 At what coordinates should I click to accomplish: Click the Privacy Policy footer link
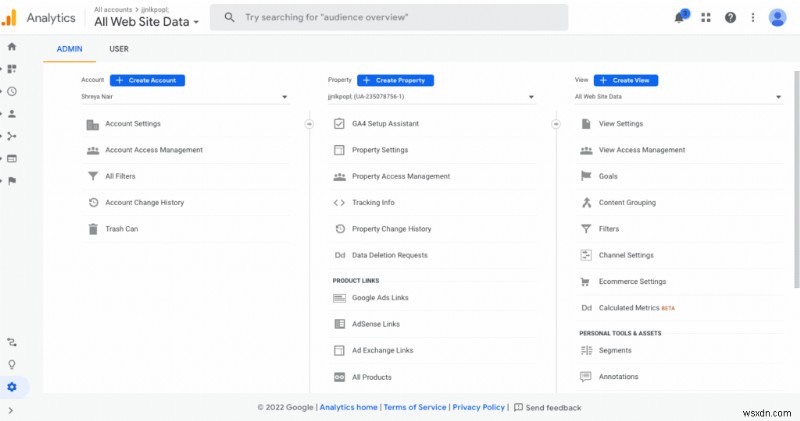point(479,407)
